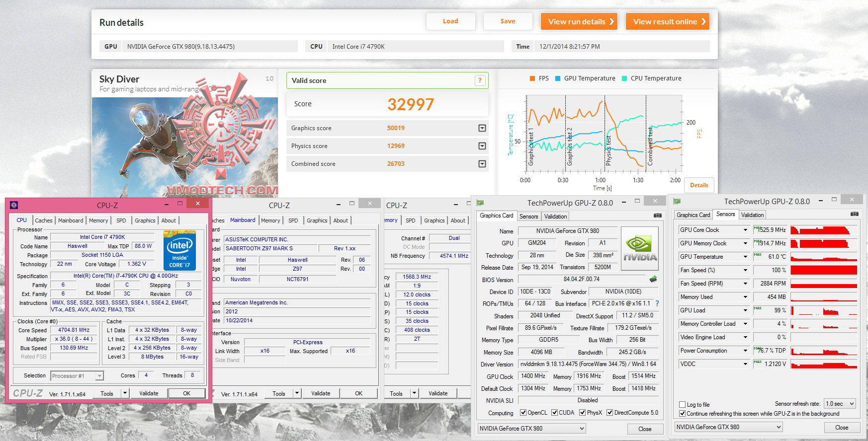This screenshot has width=868, height=441.
Task: Open the GPU selector dropdown in the GPU-Z sensors window
Action: (728, 427)
